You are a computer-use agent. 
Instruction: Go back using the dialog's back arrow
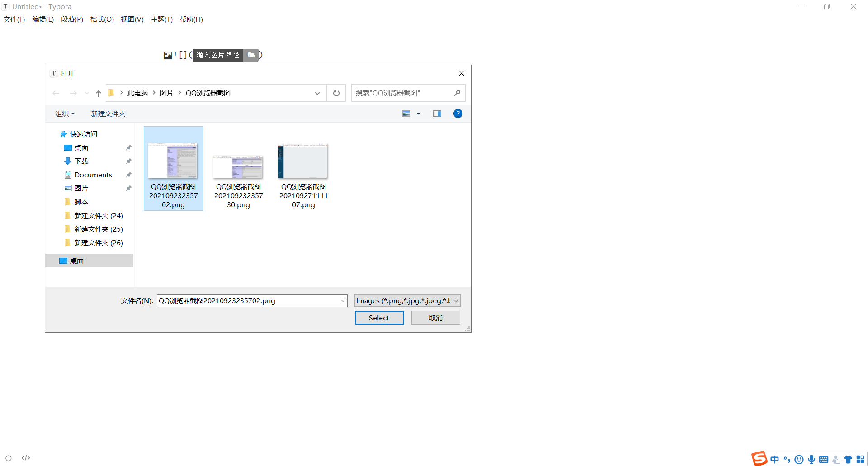56,93
